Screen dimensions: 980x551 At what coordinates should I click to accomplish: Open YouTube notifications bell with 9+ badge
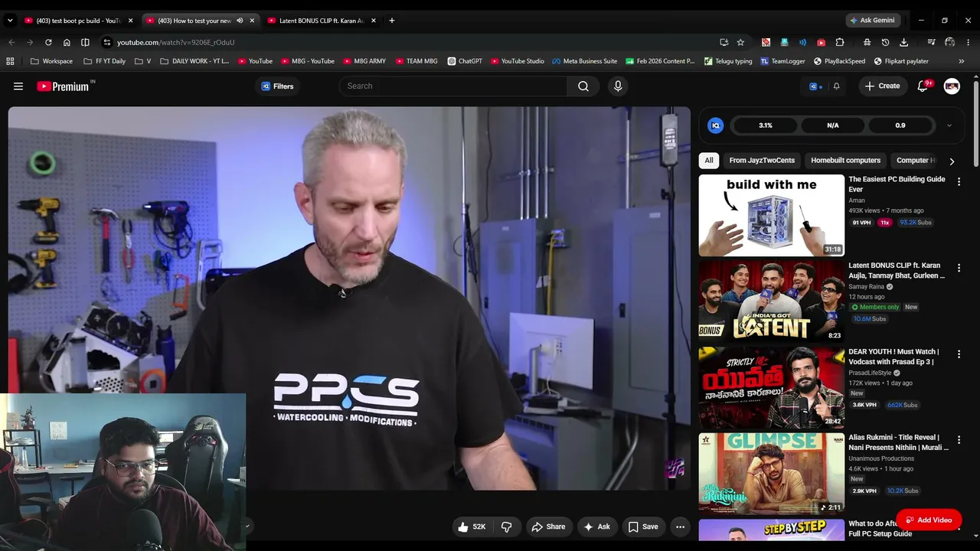click(x=923, y=86)
